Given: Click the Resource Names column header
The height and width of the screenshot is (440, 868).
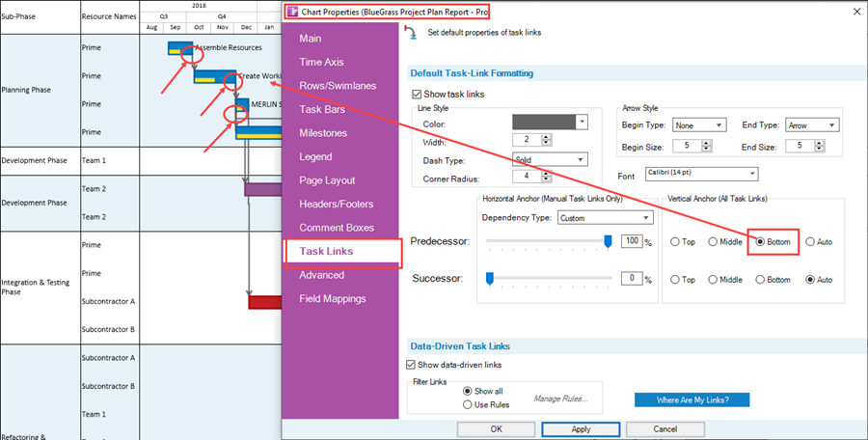Looking at the screenshot, I should coord(108,16).
